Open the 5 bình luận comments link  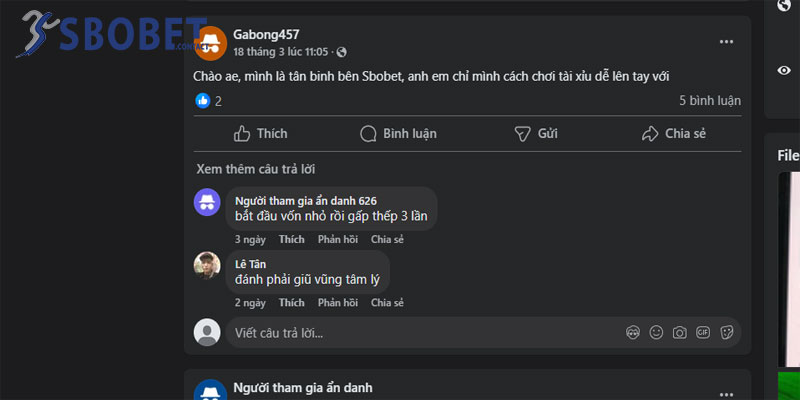(x=709, y=101)
